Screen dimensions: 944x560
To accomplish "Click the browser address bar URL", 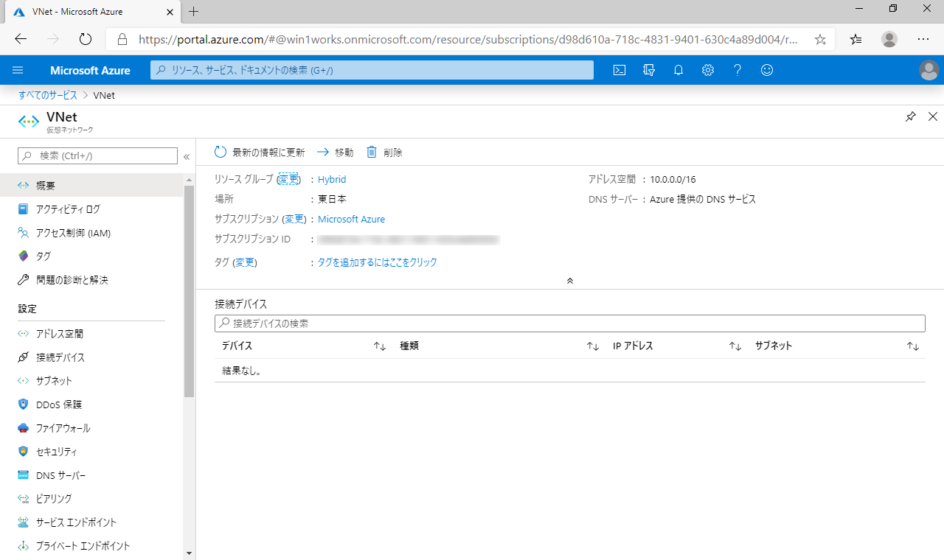I will (x=468, y=39).
